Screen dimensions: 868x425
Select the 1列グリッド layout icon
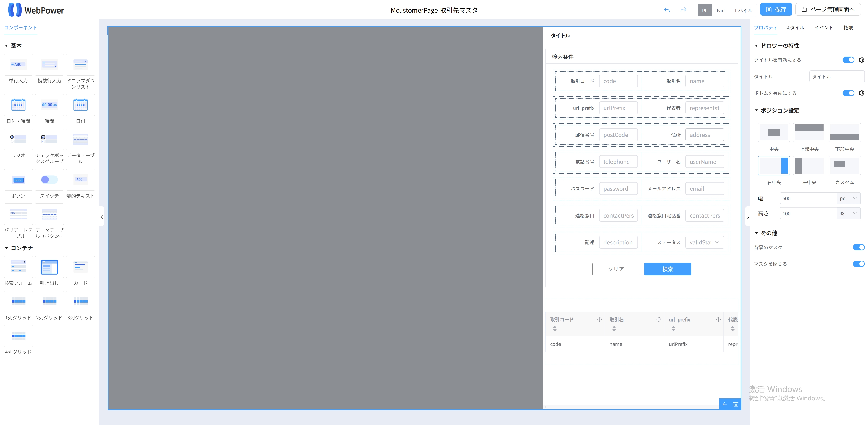coord(18,301)
